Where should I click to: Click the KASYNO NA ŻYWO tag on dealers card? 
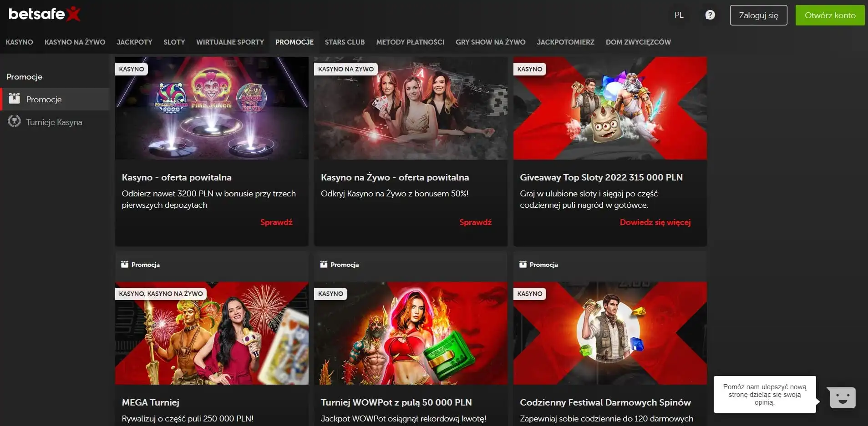point(346,69)
